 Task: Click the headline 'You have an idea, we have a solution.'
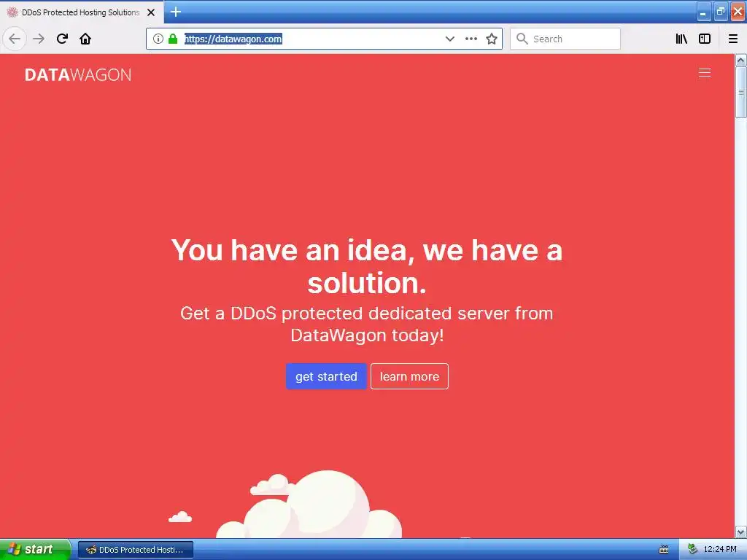(367, 266)
